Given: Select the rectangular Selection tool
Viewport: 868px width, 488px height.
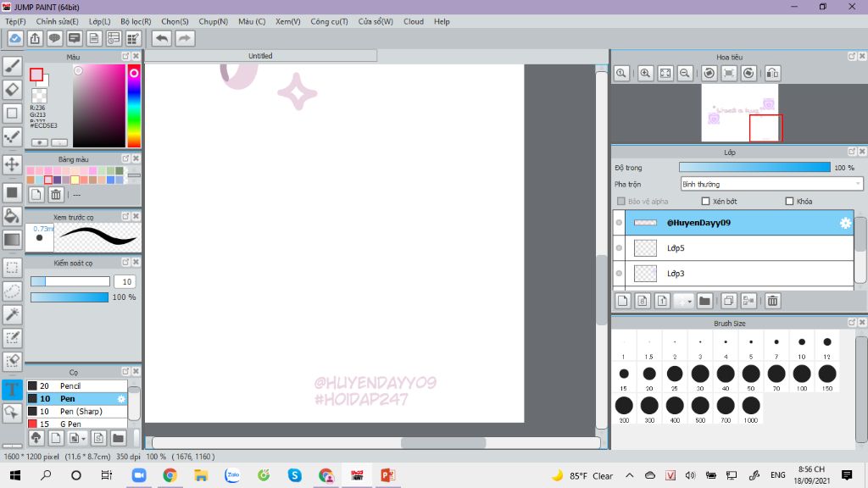Looking at the screenshot, I should [12, 268].
